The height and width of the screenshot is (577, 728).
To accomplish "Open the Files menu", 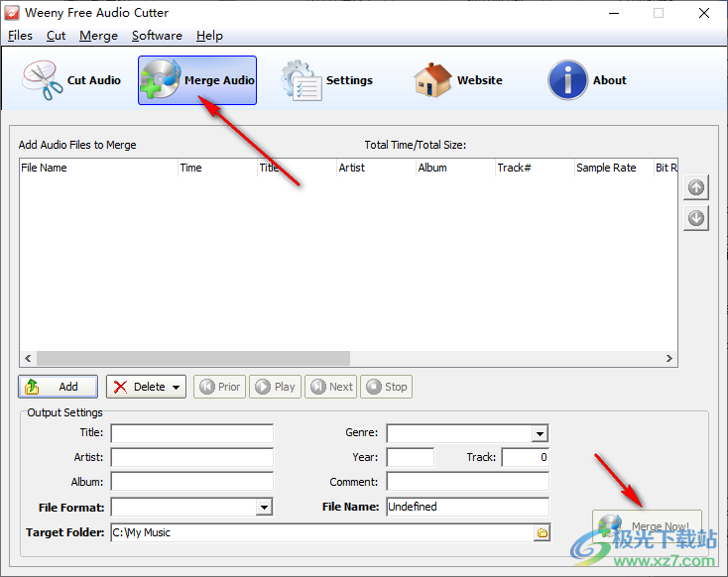I will tap(20, 36).
